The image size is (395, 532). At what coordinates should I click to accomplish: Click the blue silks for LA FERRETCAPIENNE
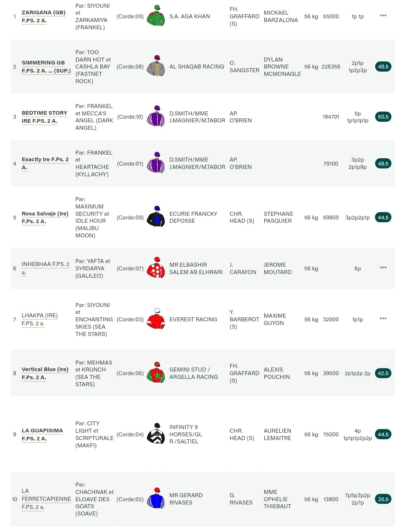pyautogui.click(x=156, y=498)
